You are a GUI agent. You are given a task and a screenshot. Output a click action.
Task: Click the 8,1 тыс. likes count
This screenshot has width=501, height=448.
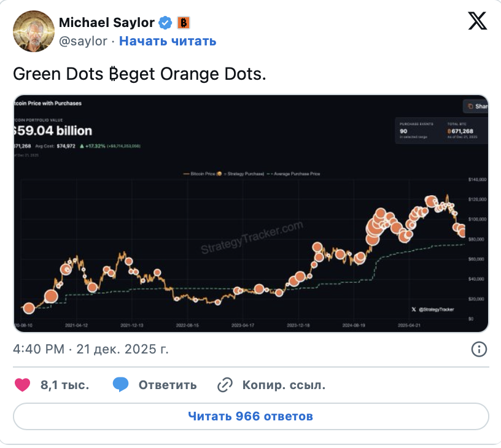point(64,385)
